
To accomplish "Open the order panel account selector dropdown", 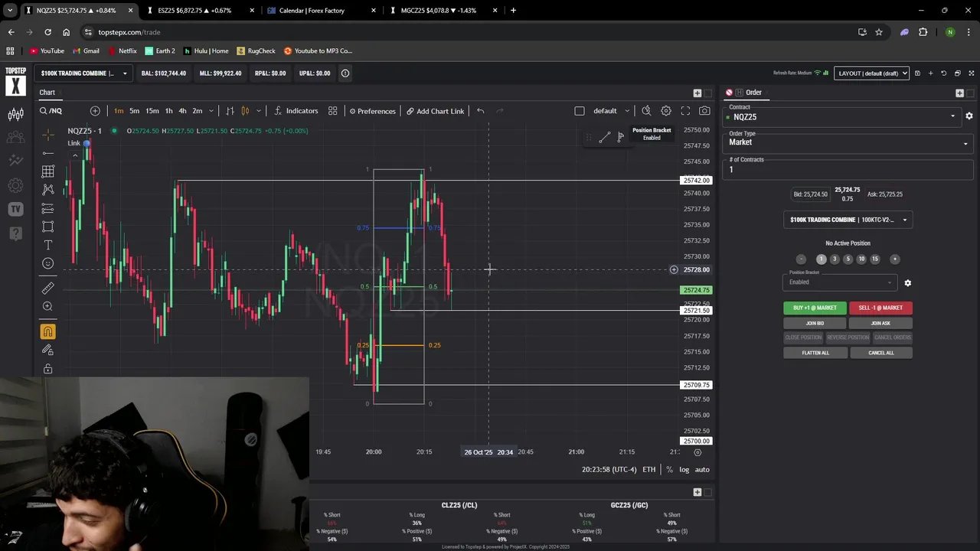I will tap(848, 220).
